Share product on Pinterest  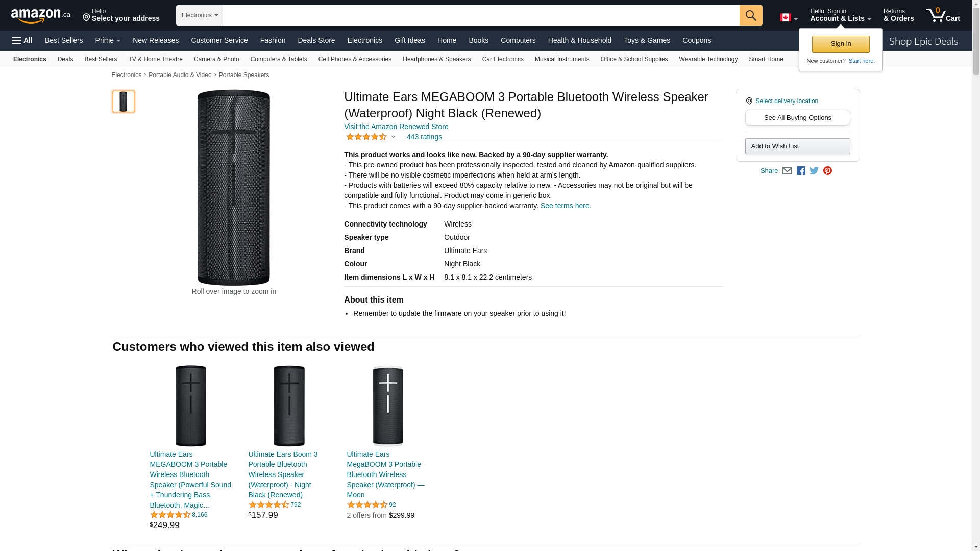[x=827, y=171]
